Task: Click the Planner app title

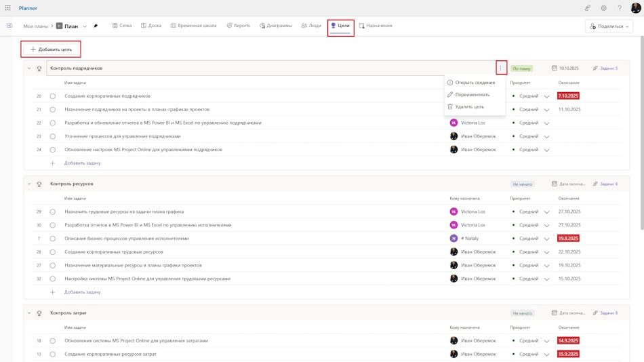Action: point(28,8)
